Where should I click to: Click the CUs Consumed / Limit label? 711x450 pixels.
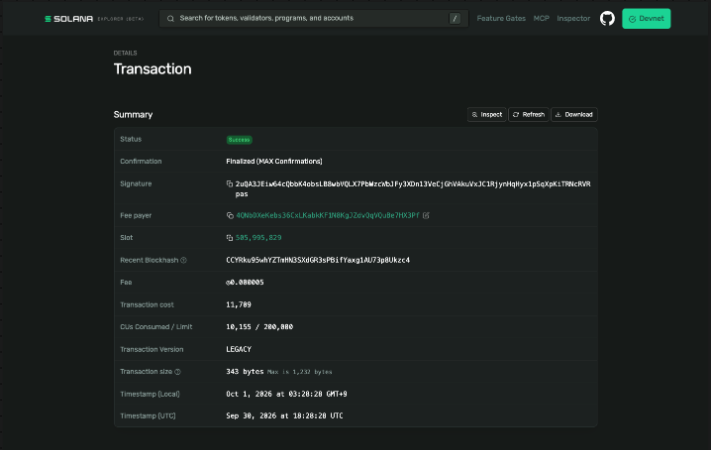156,327
